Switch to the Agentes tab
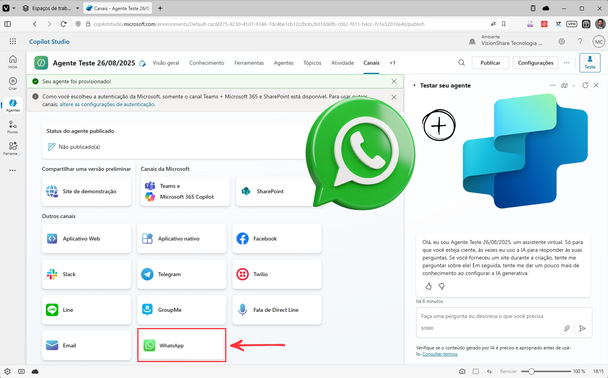Screen dimensions: 608x378 tap(283, 63)
